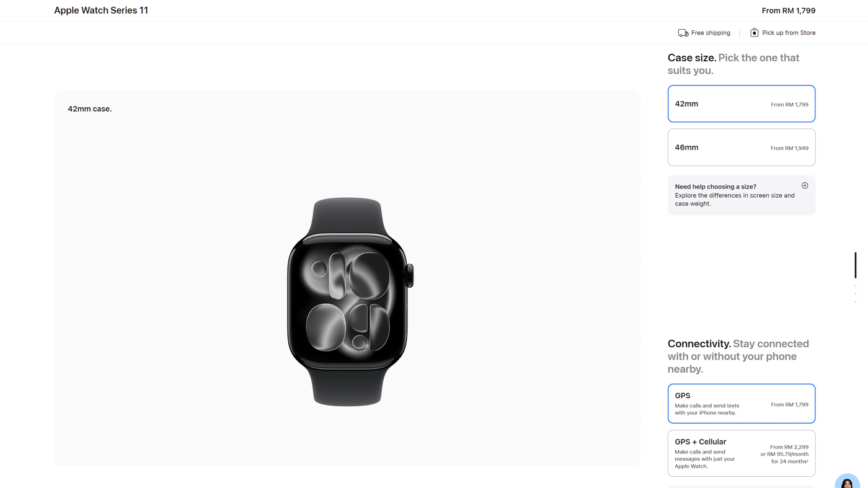Select the 42mm case size option
Image resolution: width=868 pixels, height=488 pixels.
pos(741,104)
